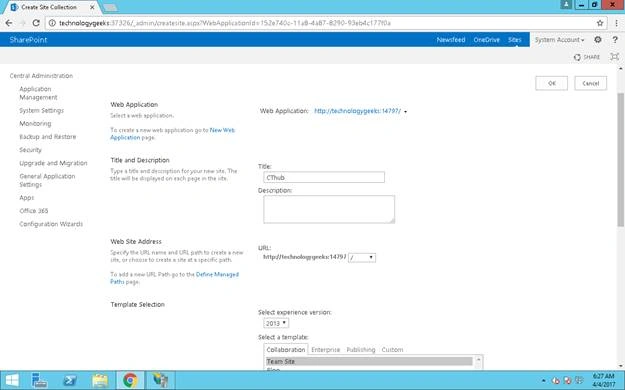Open Upgrade and Migration in sidebar

[53, 163]
